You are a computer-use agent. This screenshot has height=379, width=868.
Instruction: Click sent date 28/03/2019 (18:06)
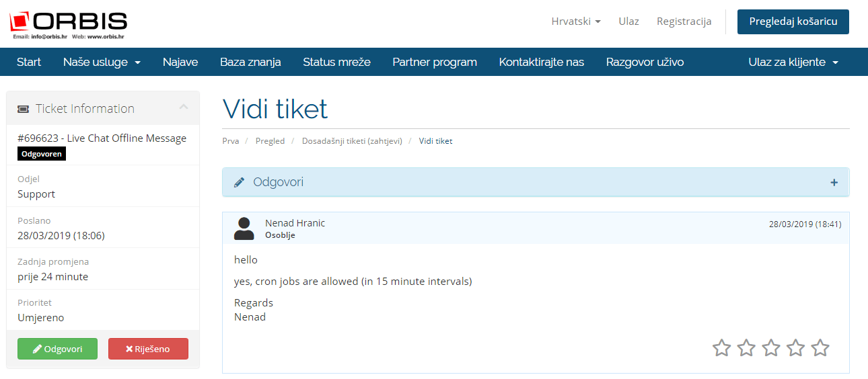(61, 236)
